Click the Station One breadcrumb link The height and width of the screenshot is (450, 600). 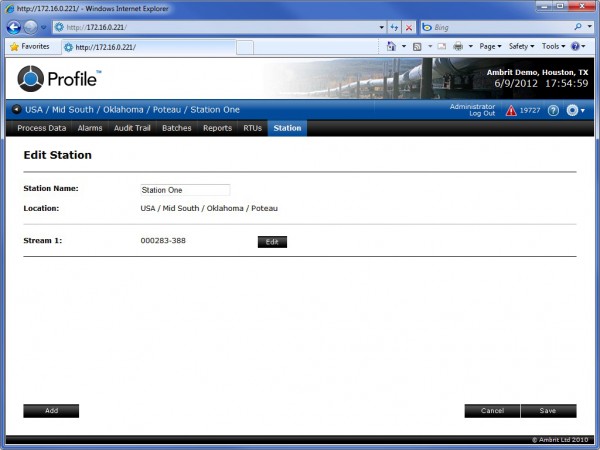pos(215,110)
